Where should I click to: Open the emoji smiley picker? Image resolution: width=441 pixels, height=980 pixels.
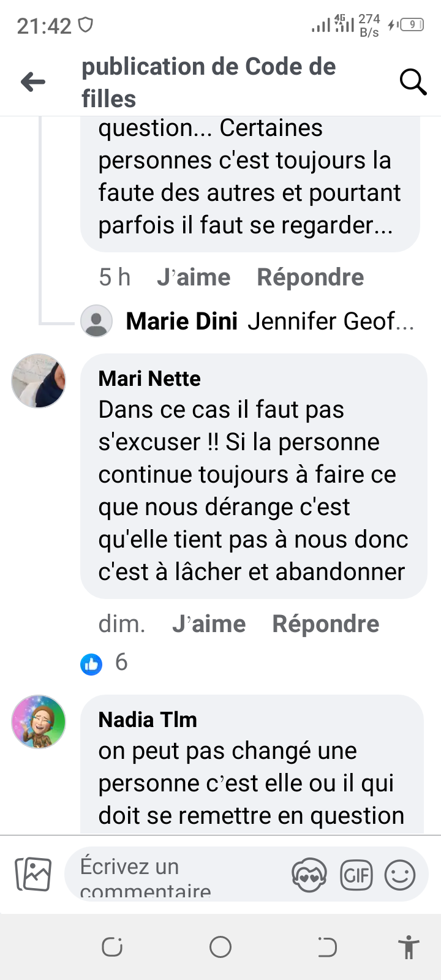point(400,875)
